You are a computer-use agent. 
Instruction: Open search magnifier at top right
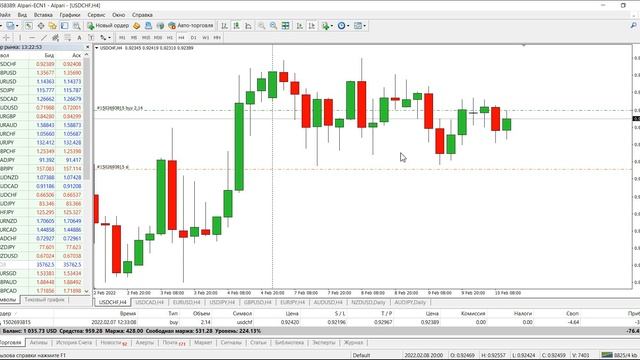click(633, 26)
